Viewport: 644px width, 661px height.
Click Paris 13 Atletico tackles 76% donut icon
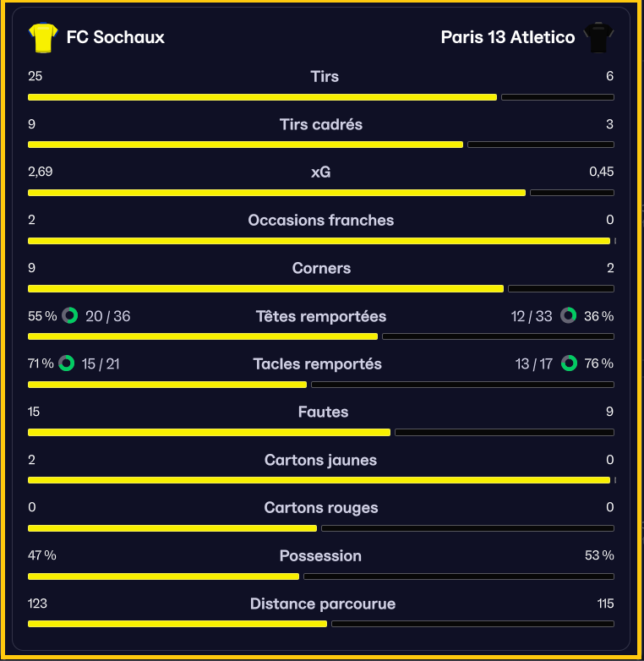click(x=569, y=363)
